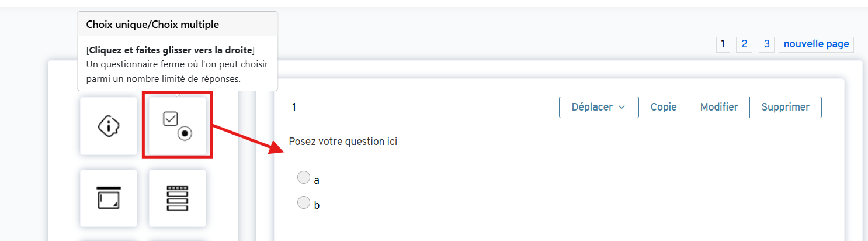The image size is (868, 241).
Task: Delete the question with the Supprimer button
Action: 786,107
